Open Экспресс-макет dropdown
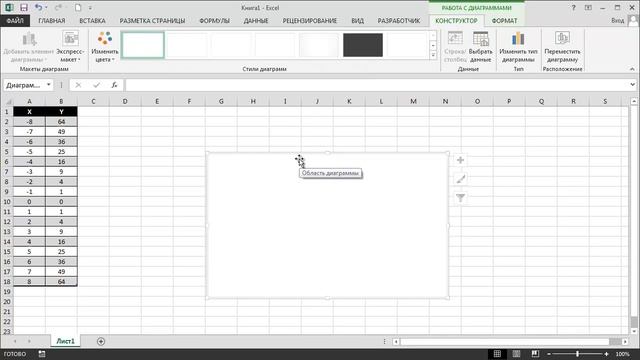This screenshot has height=360, width=640. 70,47
